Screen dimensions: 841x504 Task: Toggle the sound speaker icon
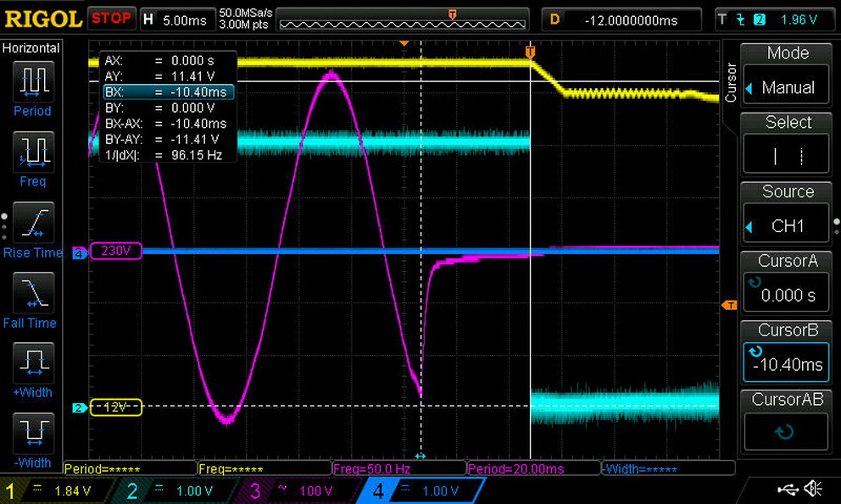813,490
